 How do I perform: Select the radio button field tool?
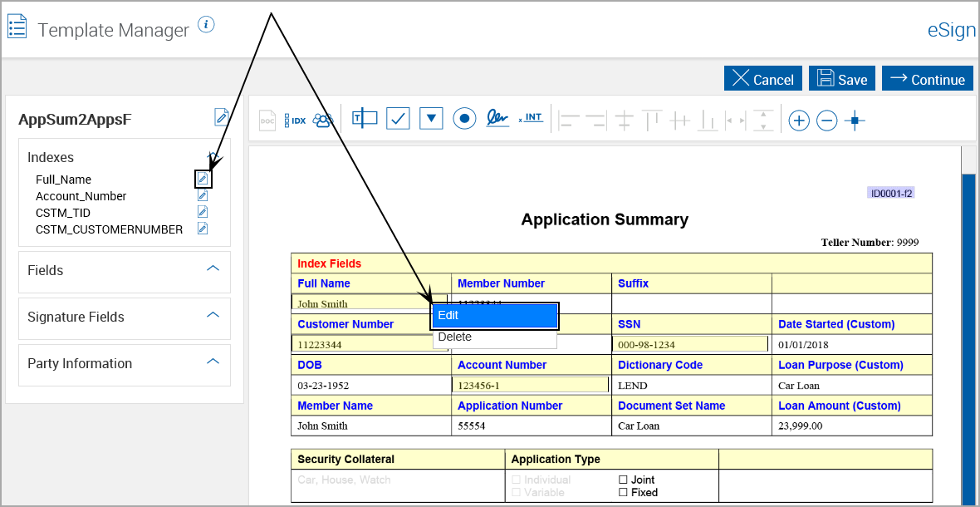pos(464,118)
